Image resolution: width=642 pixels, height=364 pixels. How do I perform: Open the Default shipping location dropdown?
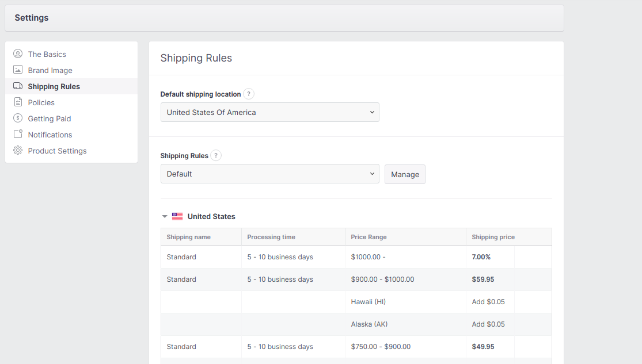coord(269,113)
